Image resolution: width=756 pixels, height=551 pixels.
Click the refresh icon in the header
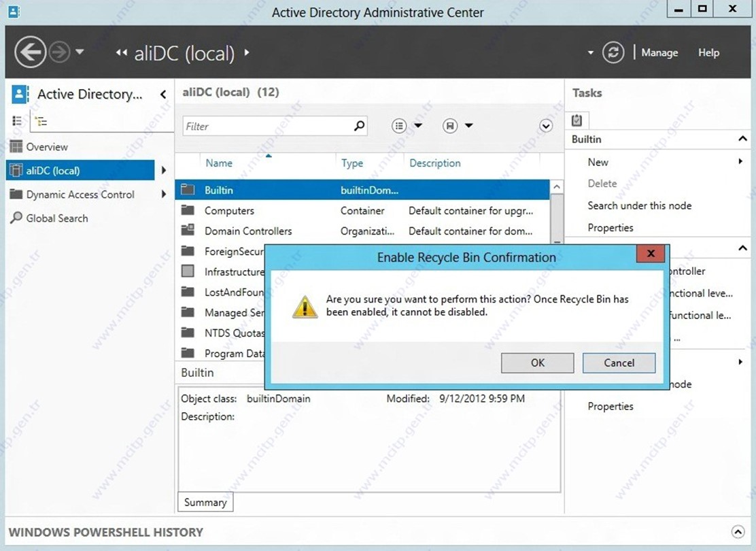(613, 52)
